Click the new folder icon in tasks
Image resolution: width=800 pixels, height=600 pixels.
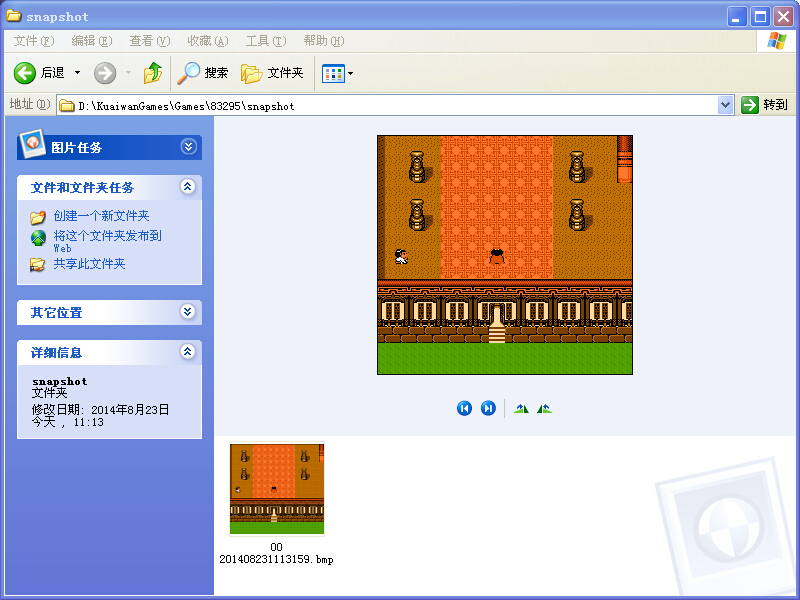(x=38, y=217)
